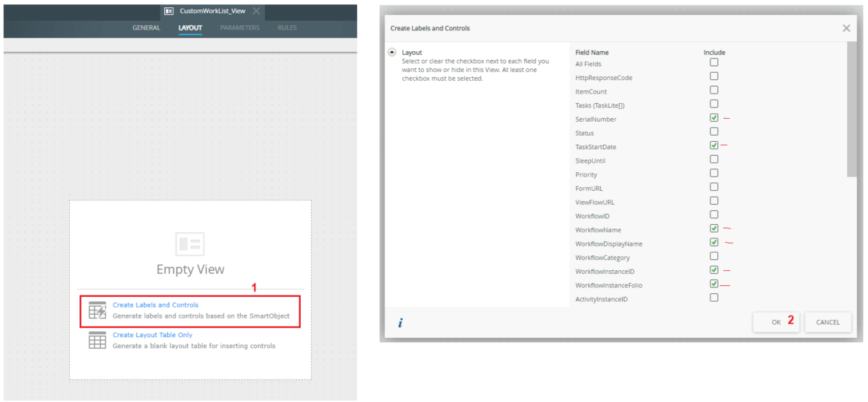Click the Create Labels and Controls icon
868x402 pixels.
97,311
